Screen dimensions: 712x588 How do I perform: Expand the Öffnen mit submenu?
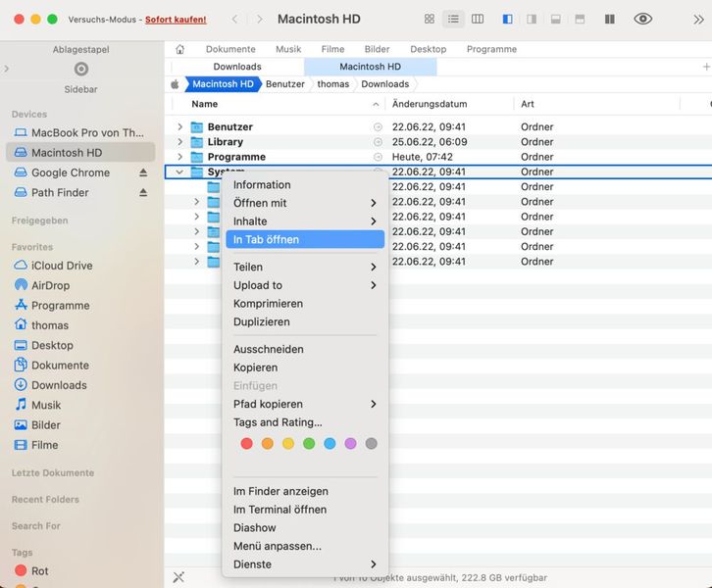374,203
